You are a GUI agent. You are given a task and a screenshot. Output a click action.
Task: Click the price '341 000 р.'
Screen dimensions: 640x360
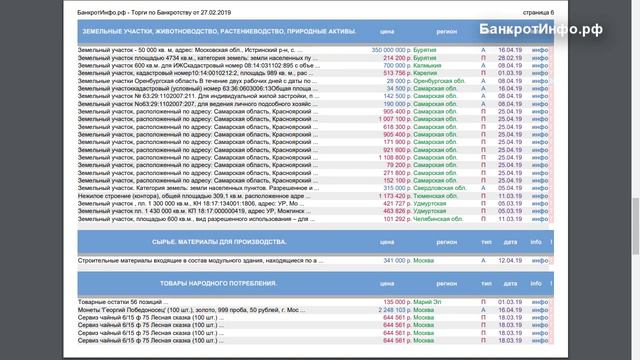(x=397, y=260)
